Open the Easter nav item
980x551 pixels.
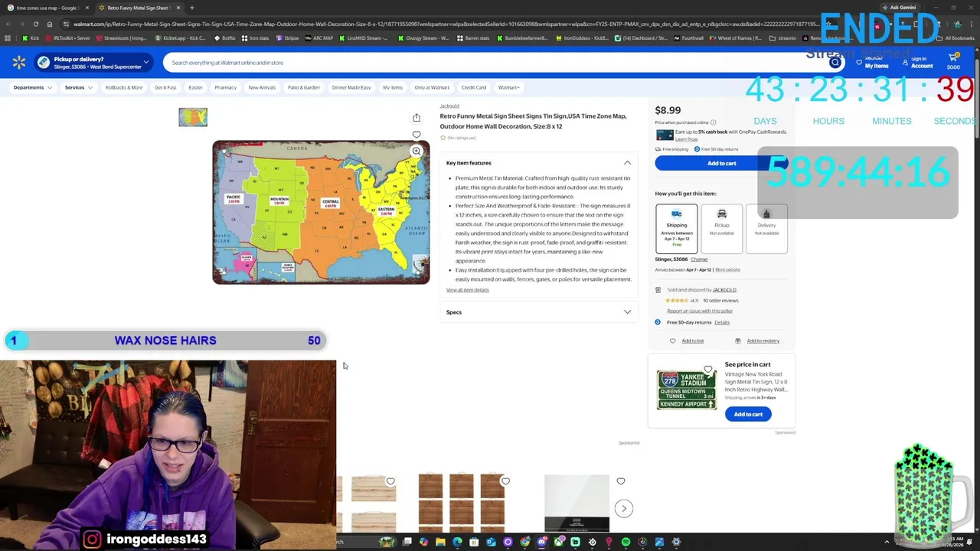pos(195,87)
